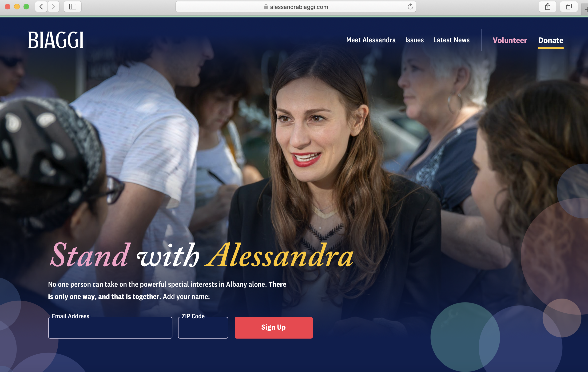Image resolution: width=588 pixels, height=372 pixels.
Task: Open the Share menu icon
Action: click(548, 7)
